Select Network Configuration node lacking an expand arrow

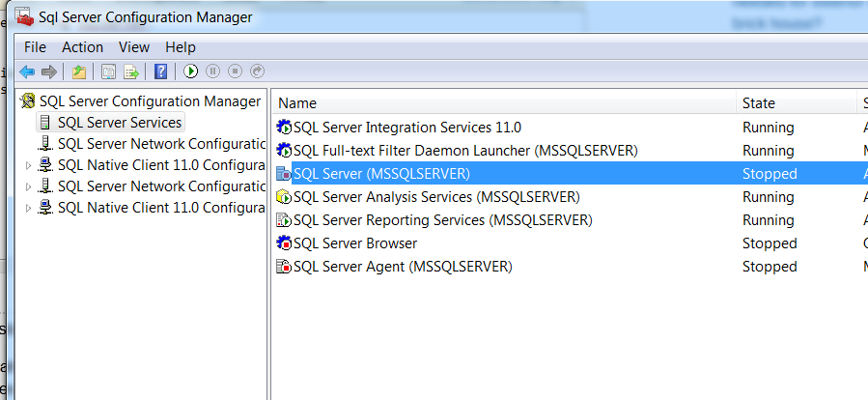point(161,144)
